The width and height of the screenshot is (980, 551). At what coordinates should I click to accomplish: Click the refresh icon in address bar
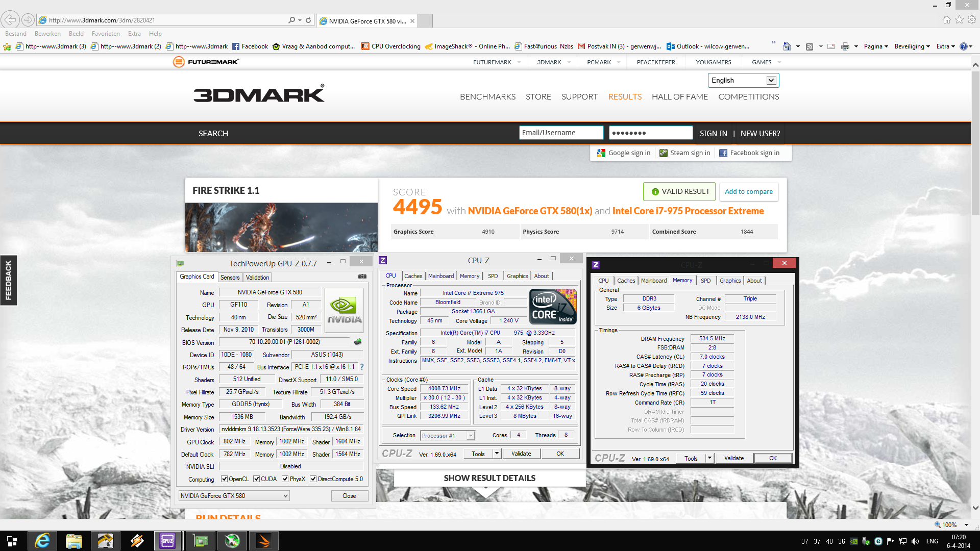[x=308, y=20]
